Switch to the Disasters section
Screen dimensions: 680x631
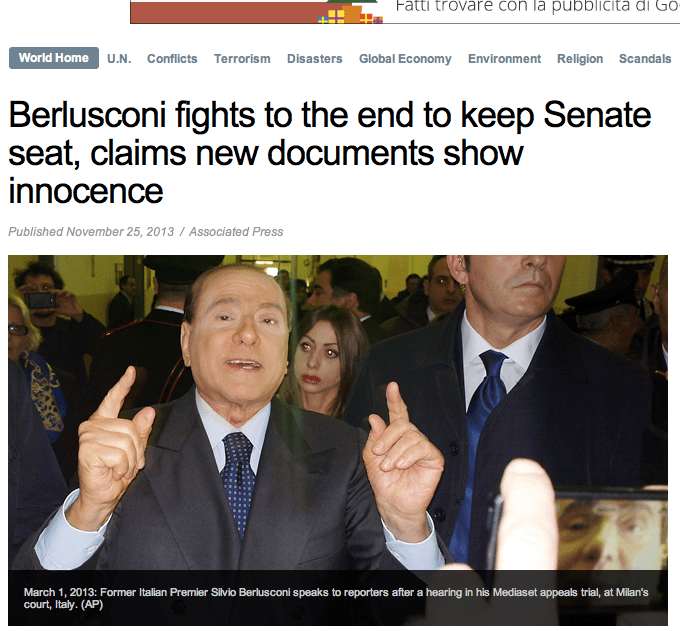tap(314, 59)
